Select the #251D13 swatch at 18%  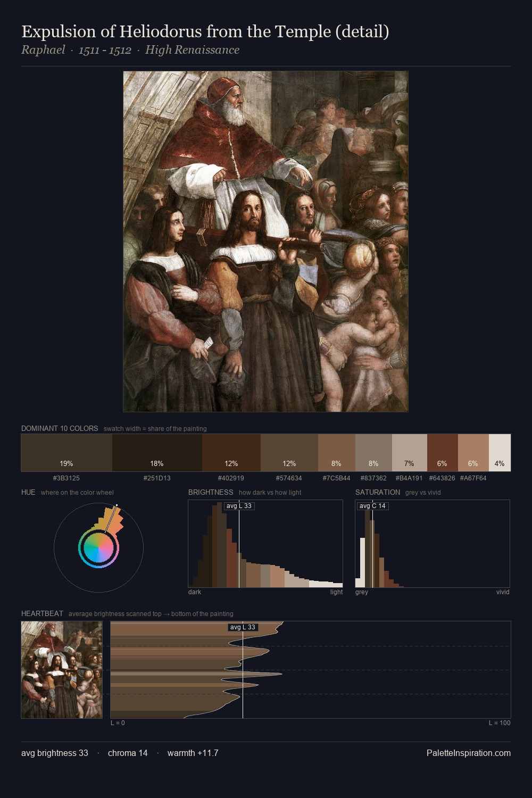157,453
